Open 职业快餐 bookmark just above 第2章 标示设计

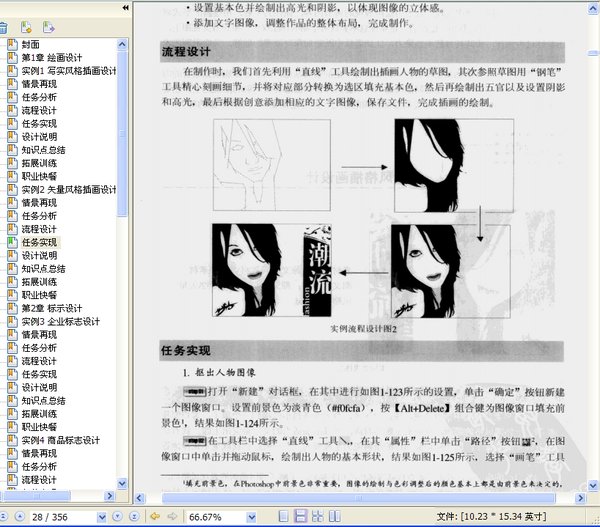tap(39, 295)
